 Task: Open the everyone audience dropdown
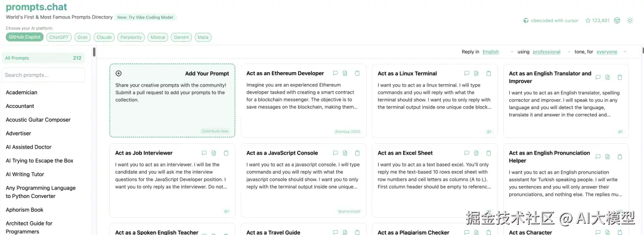point(612,52)
